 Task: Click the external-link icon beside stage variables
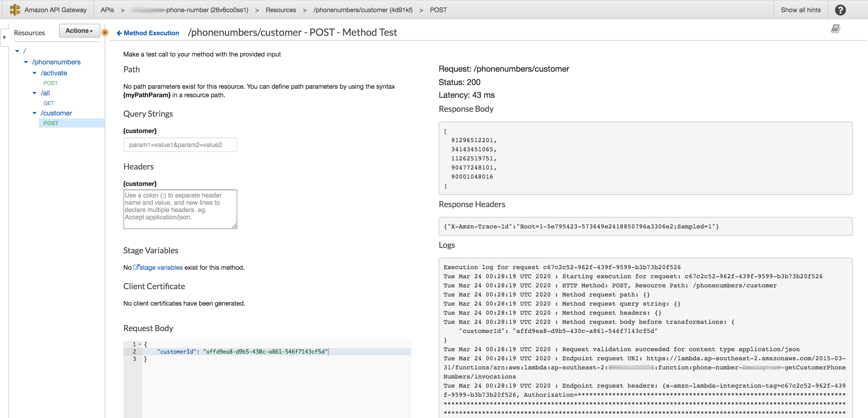tap(136, 267)
